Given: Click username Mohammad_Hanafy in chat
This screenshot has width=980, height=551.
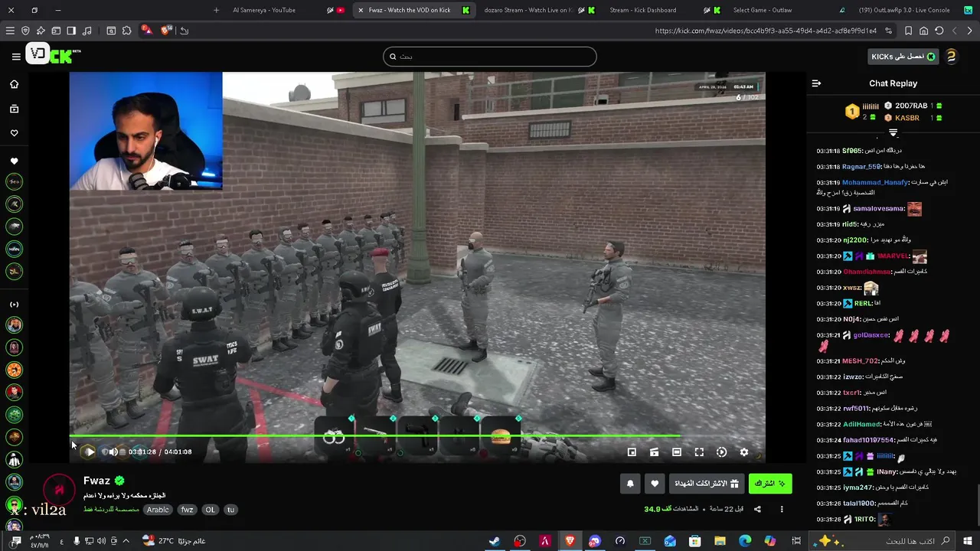Looking at the screenshot, I should [x=875, y=182].
